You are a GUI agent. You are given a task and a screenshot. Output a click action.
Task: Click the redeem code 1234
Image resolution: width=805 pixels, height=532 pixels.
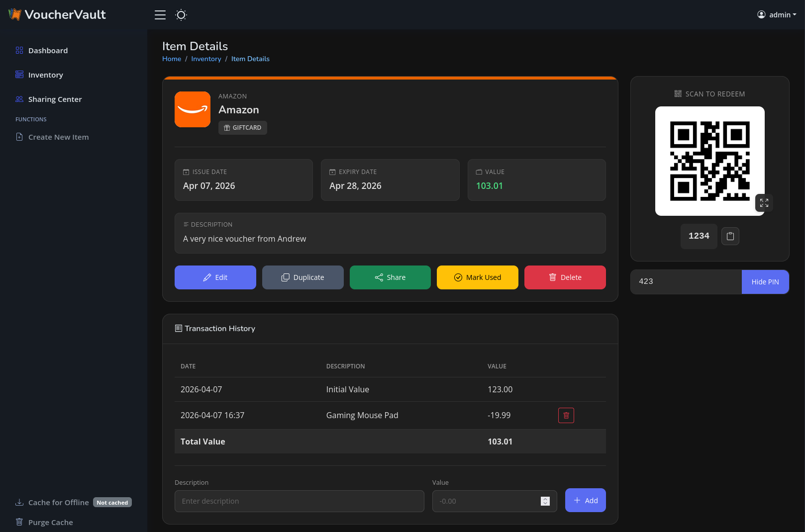pyautogui.click(x=699, y=236)
